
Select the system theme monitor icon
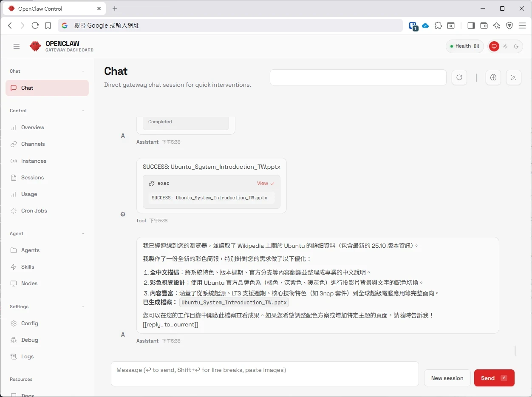[x=494, y=46]
